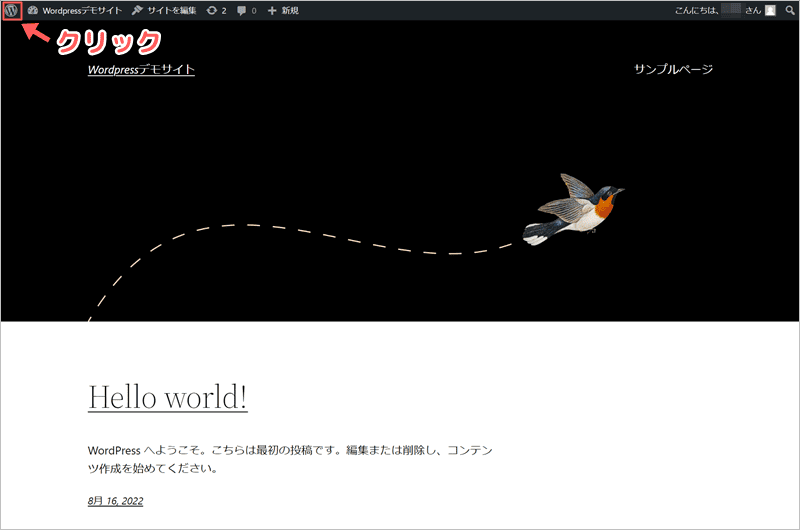Click the comments count 0

coord(253,10)
